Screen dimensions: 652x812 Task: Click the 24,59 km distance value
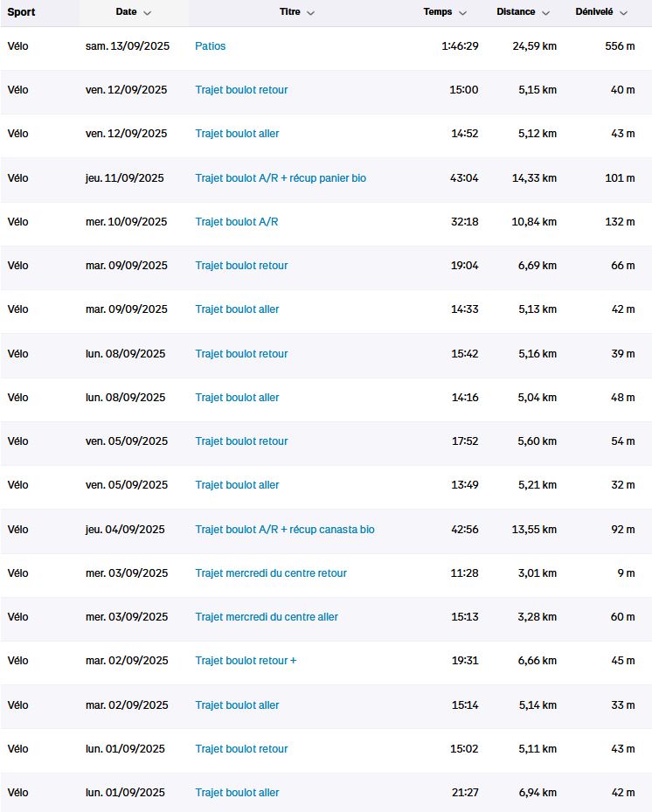534,46
